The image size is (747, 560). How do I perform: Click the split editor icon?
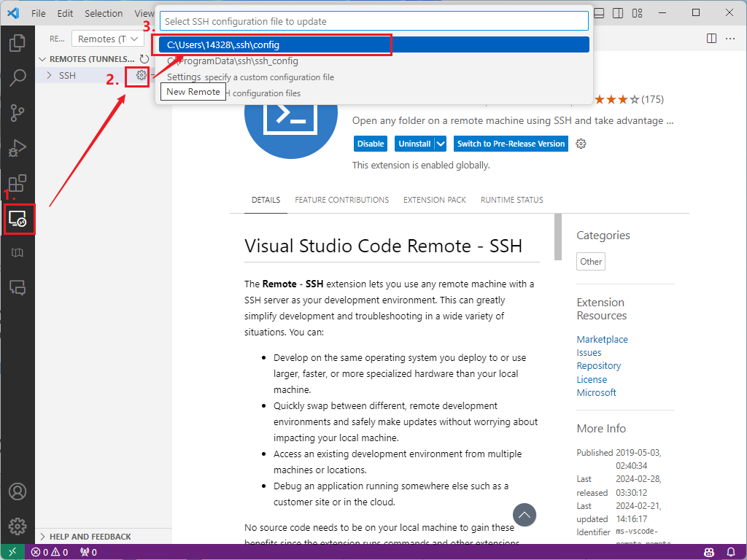pyautogui.click(x=711, y=39)
